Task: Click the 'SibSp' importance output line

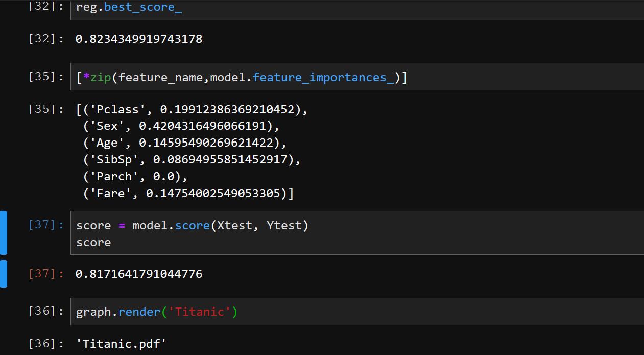Action: click(192, 160)
